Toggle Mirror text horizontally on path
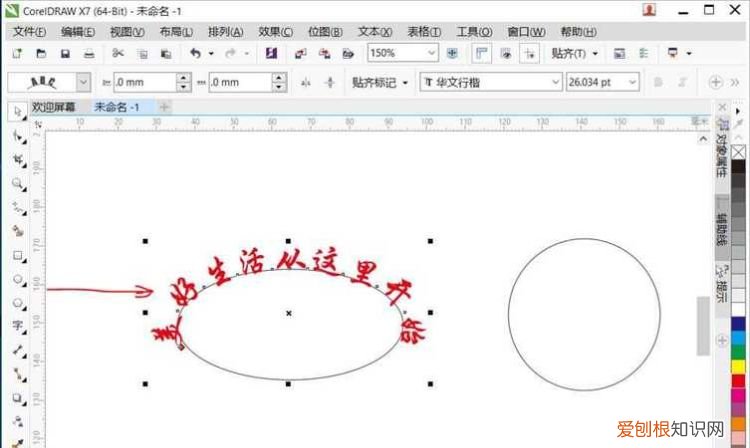Image resolution: width=750 pixels, height=448 pixels. 306,83
